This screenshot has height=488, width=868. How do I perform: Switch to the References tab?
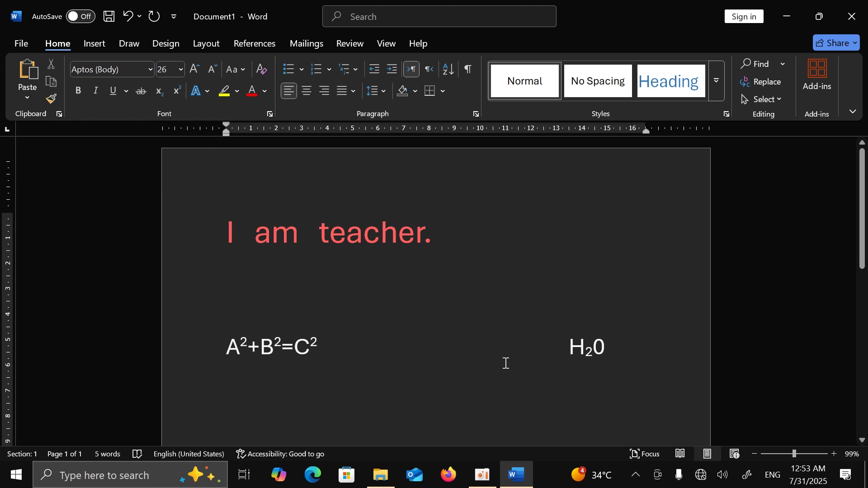point(254,43)
